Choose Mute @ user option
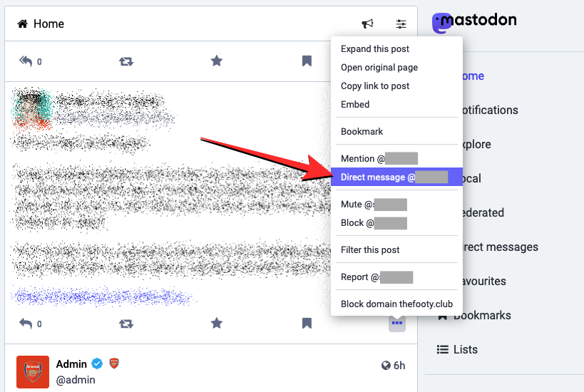The height and width of the screenshot is (392, 584). point(396,205)
